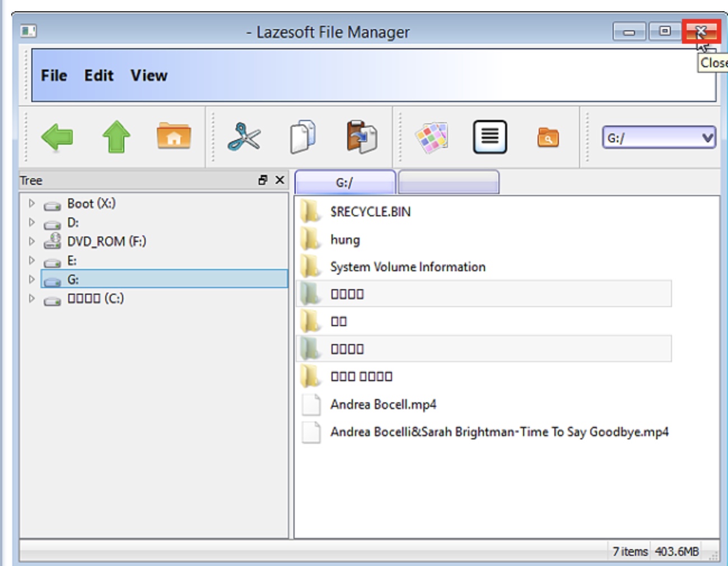The image size is (728, 566).
Task: Maximize the Lazesoft File Manager window
Action: 665,31
